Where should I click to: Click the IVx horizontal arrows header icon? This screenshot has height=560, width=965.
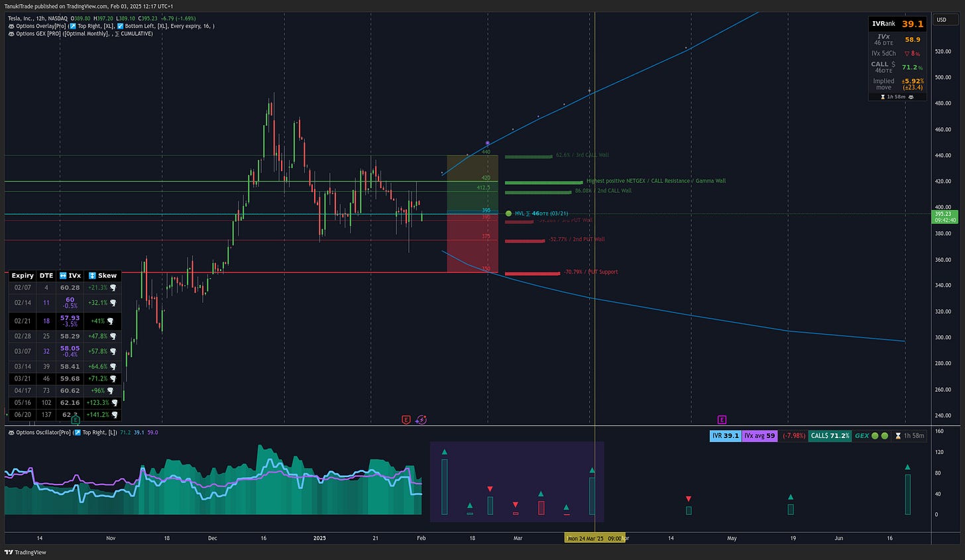click(x=63, y=276)
